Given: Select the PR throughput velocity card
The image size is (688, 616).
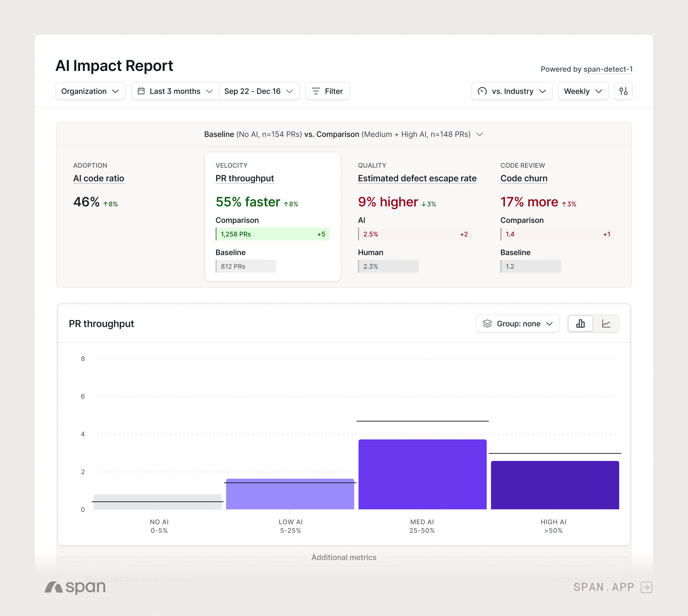Looking at the screenshot, I should [272, 217].
